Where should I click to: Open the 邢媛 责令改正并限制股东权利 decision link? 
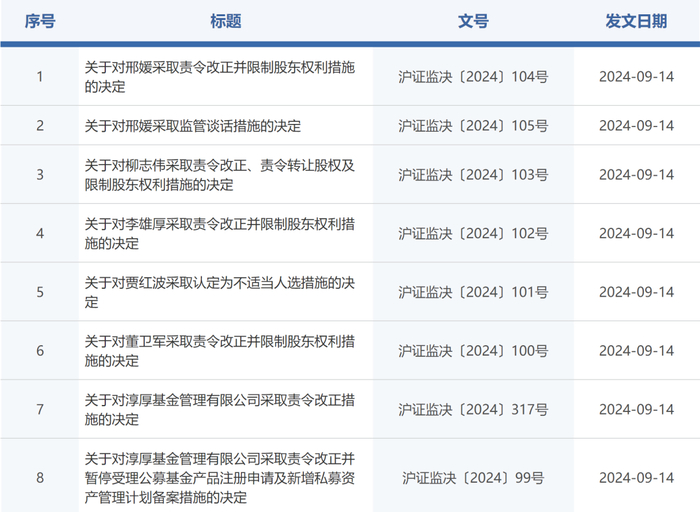point(220,77)
